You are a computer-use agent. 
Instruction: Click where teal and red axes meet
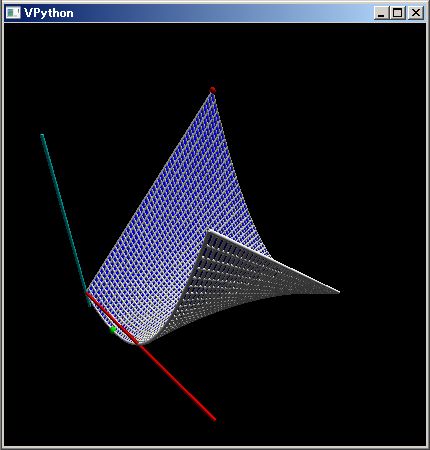pyautogui.click(x=87, y=294)
